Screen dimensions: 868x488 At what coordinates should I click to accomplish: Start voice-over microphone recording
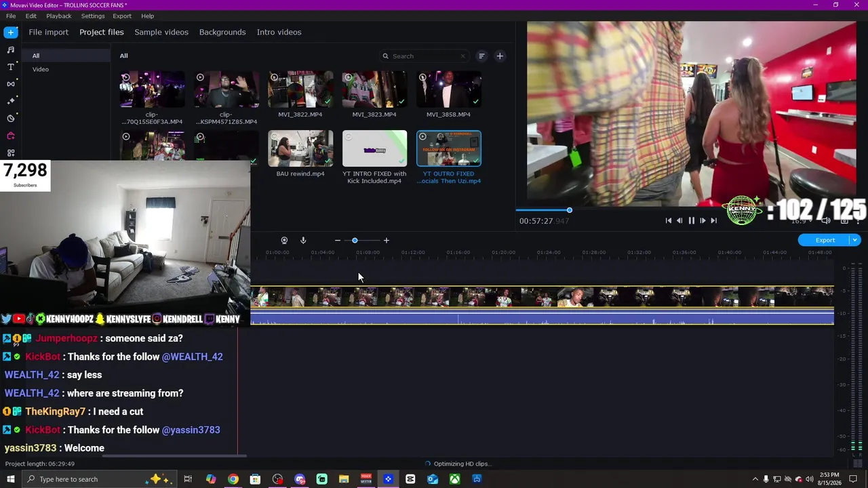coord(303,241)
